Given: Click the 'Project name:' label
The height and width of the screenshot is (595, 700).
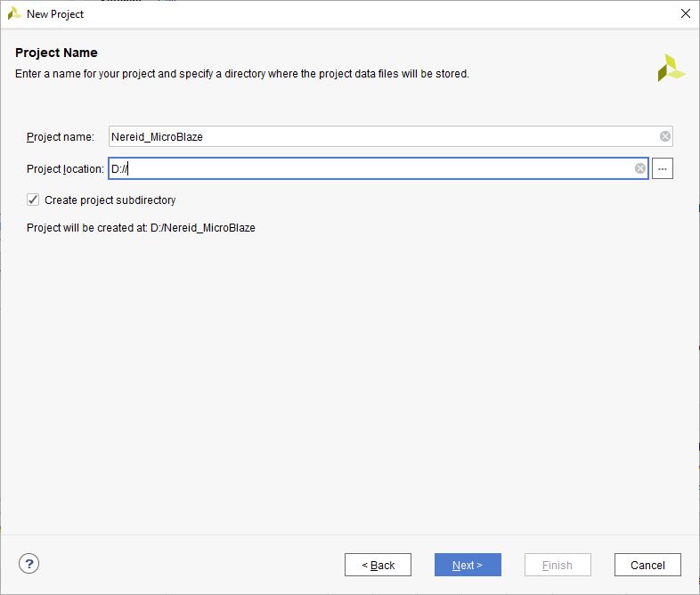Looking at the screenshot, I should coord(60,137).
